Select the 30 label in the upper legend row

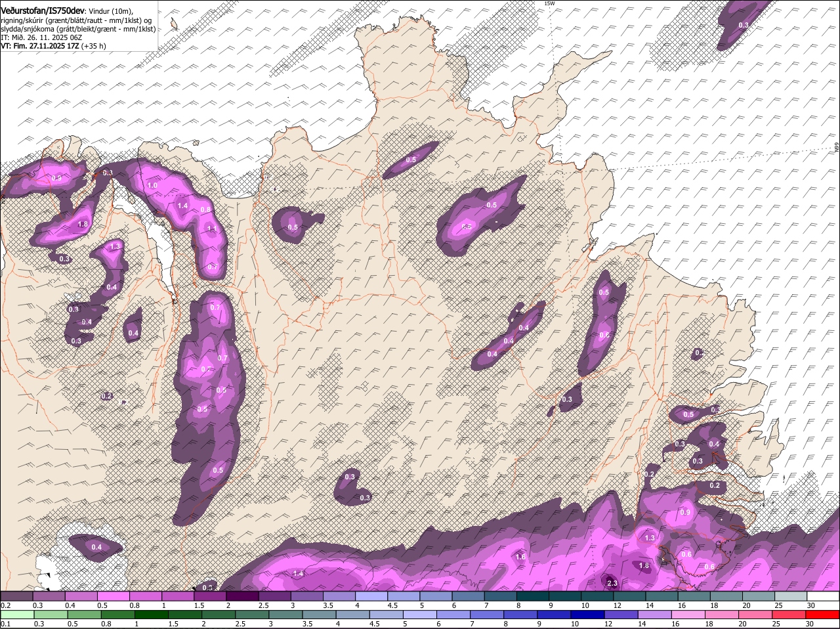point(811,605)
